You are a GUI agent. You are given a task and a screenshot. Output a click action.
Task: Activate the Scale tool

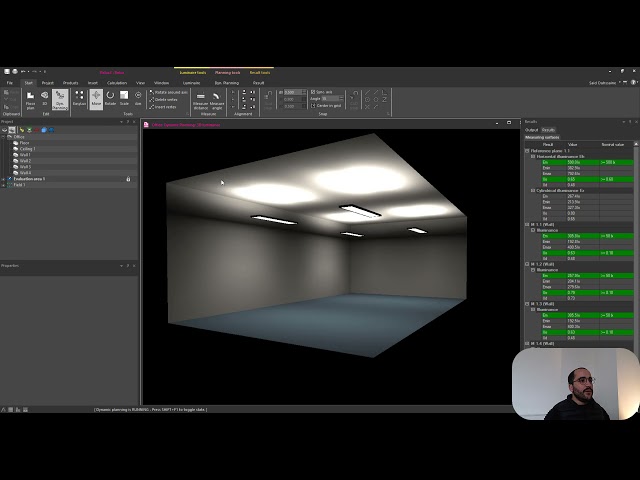[124, 98]
